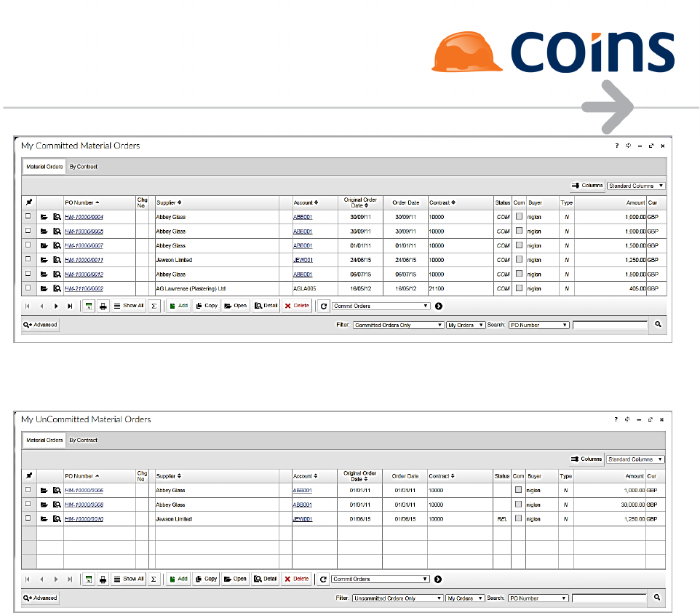Select Material Orders tab in UnCommitted Orders

[x=44, y=440]
